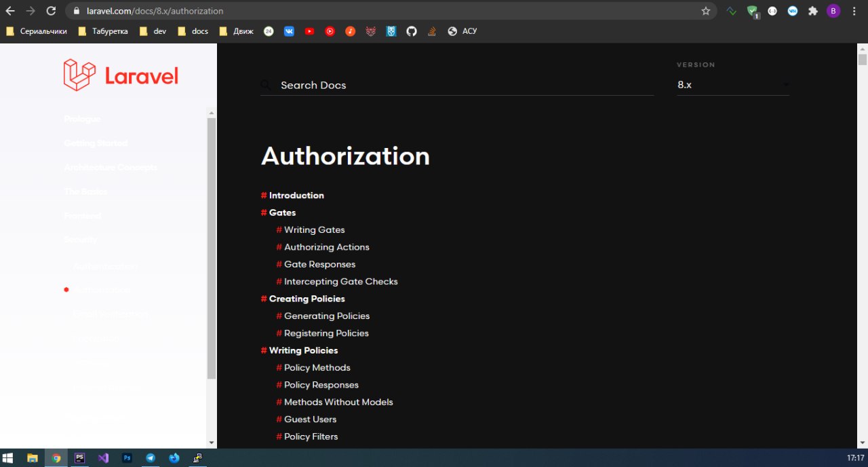Open the Движ bookmarks folder
868x467 pixels.
pyautogui.click(x=236, y=31)
